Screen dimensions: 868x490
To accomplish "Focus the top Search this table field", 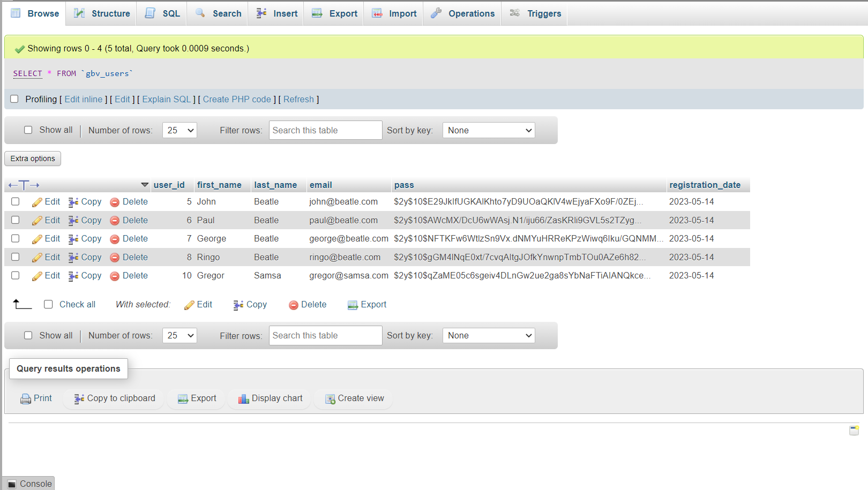I will click(x=325, y=130).
